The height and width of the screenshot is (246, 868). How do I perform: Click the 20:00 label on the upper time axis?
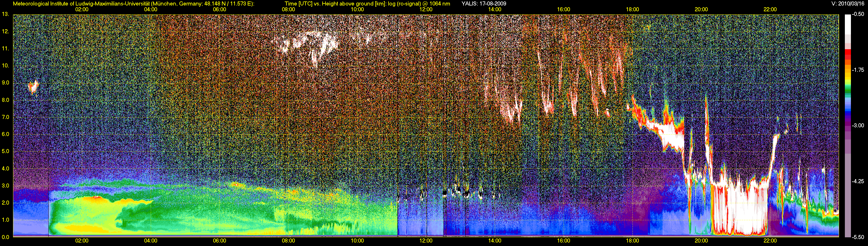point(701,10)
